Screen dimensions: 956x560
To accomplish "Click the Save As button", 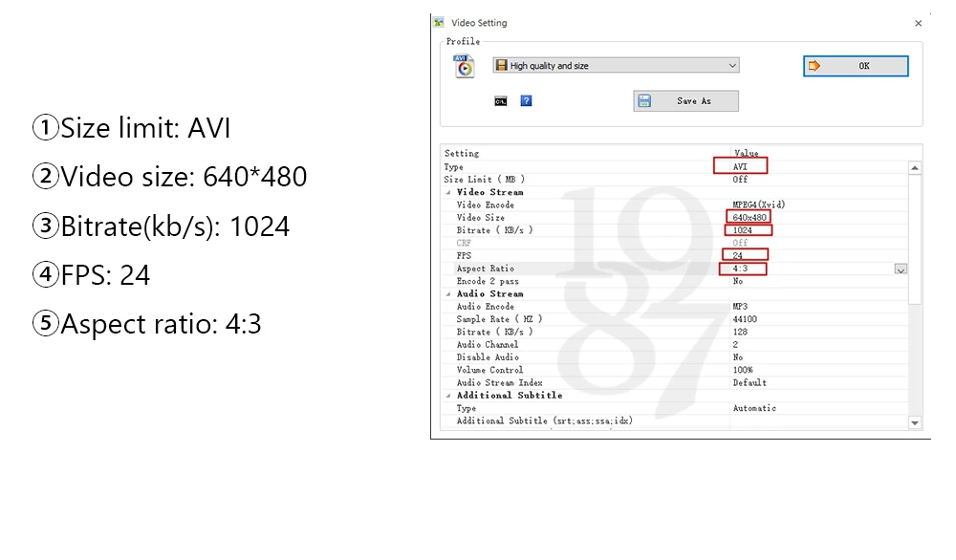I will click(685, 101).
